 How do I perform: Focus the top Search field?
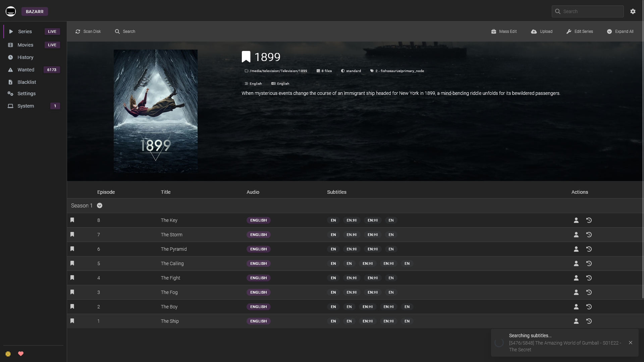(x=588, y=11)
